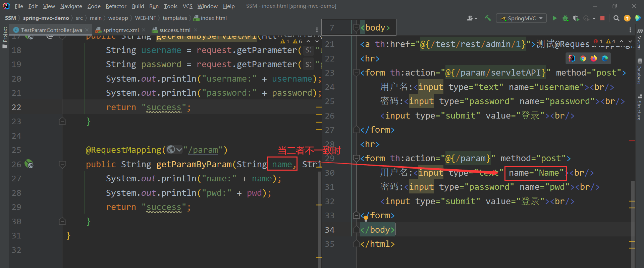Open the user account icon in toolbar
644x268 pixels.
[x=470, y=18]
